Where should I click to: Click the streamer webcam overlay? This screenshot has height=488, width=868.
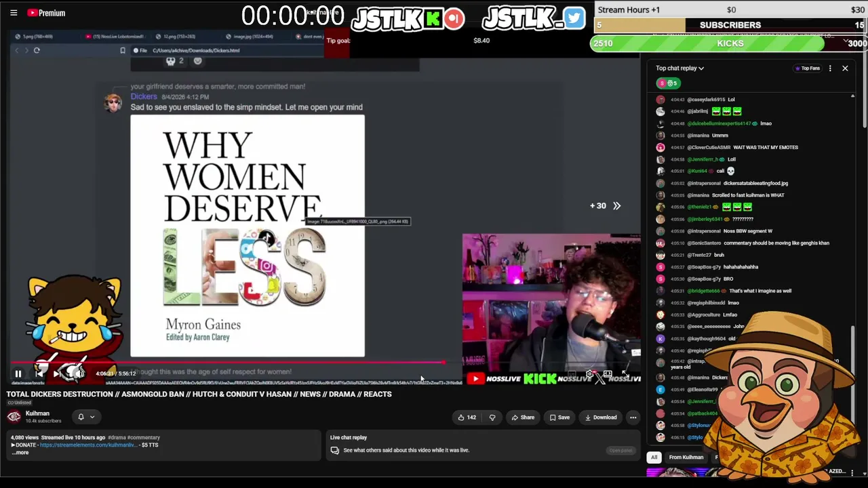coord(551,304)
